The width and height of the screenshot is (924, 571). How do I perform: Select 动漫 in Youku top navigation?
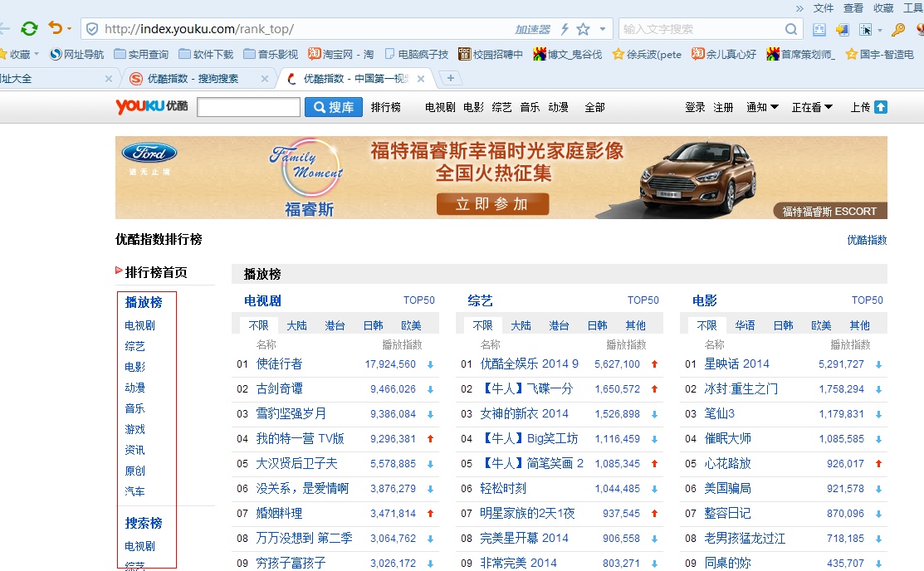558,107
